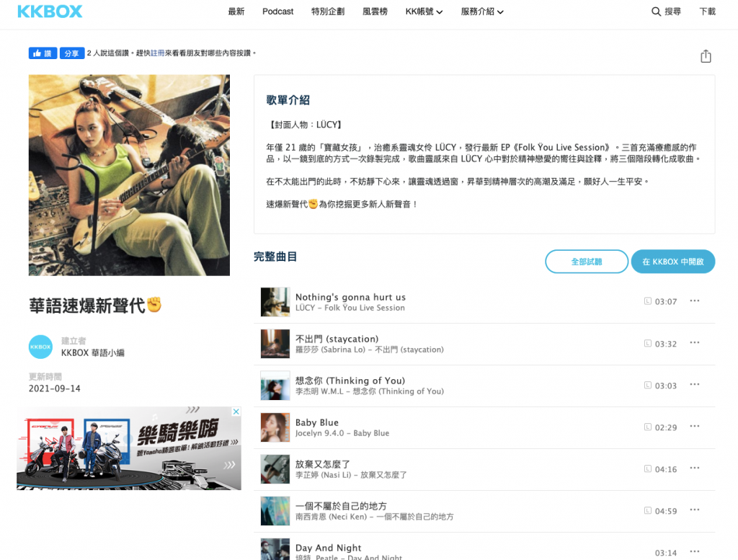Click the KKBOX creator avatar icon
The image size is (738, 560).
pos(40,347)
